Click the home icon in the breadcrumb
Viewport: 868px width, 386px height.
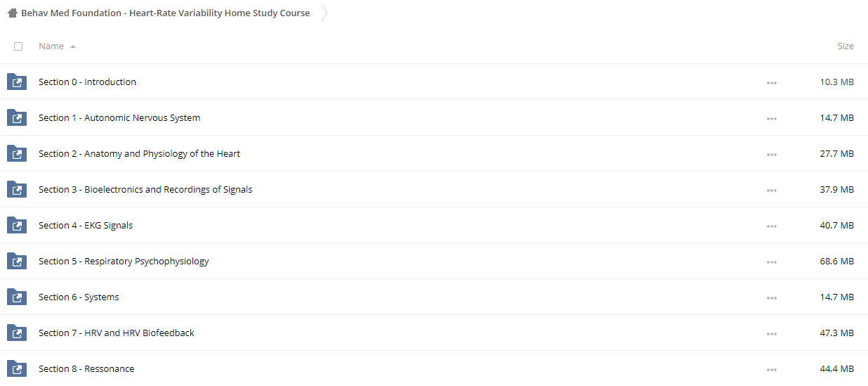(12, 13)
